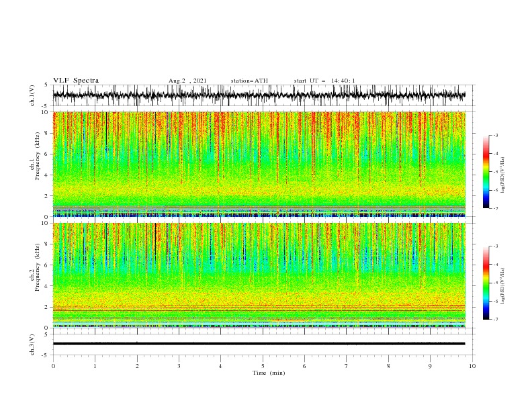Click time axis tick label '5'

pyautogui.click(x=263, y=366)
